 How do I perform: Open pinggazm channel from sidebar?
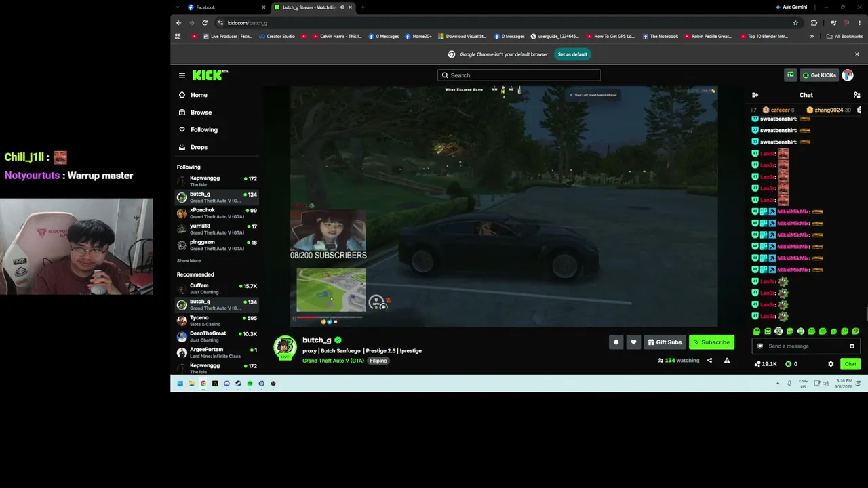(217, 245)
